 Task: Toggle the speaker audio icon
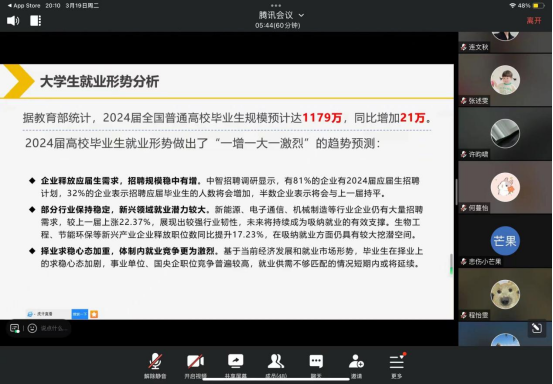tap(13, 21)
